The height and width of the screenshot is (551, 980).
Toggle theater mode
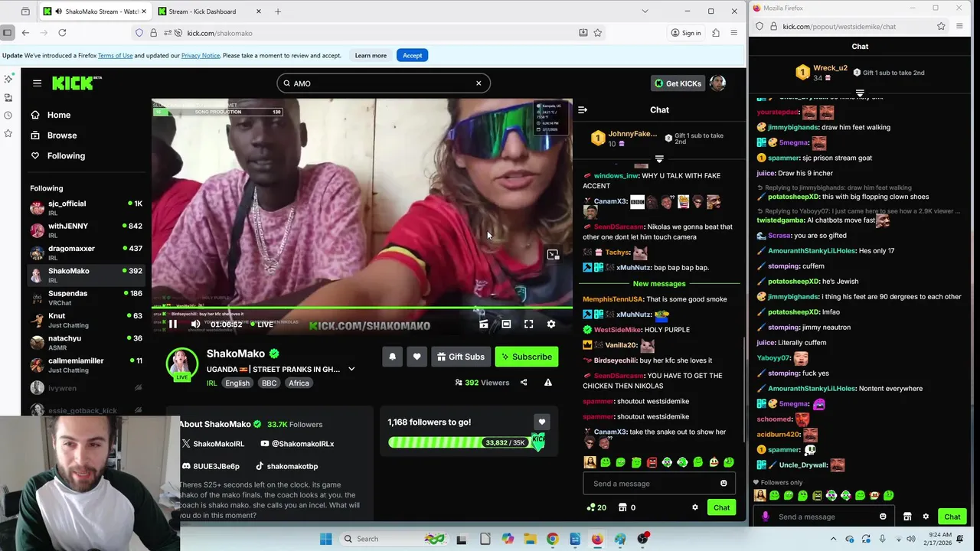point(506,324)
